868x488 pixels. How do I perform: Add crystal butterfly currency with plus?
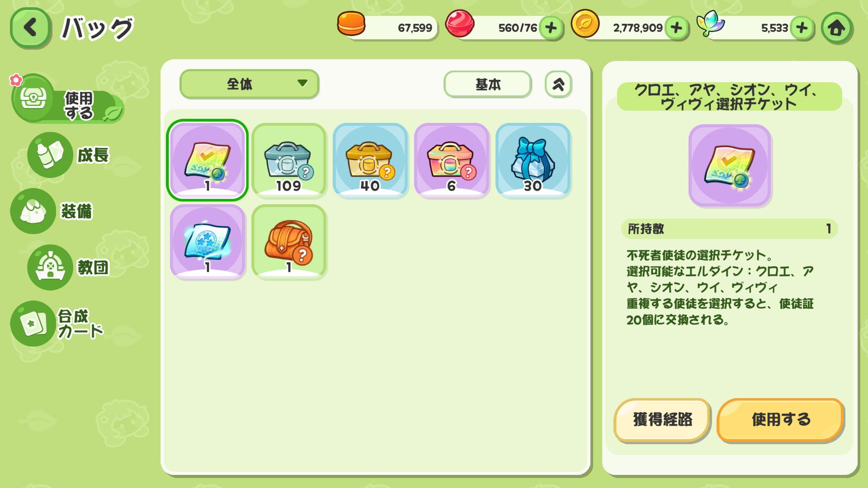pos(802,28)
